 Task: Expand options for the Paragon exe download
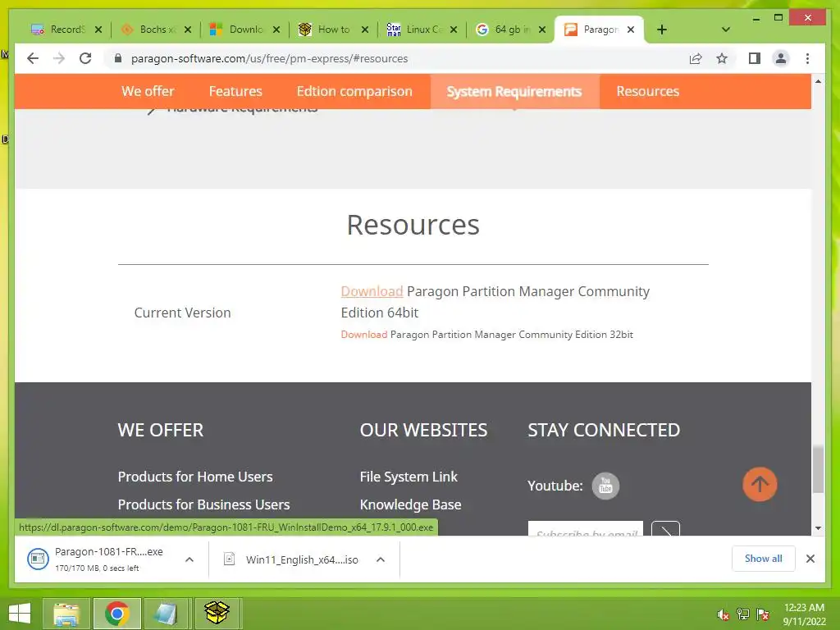[x=189, y=559]
